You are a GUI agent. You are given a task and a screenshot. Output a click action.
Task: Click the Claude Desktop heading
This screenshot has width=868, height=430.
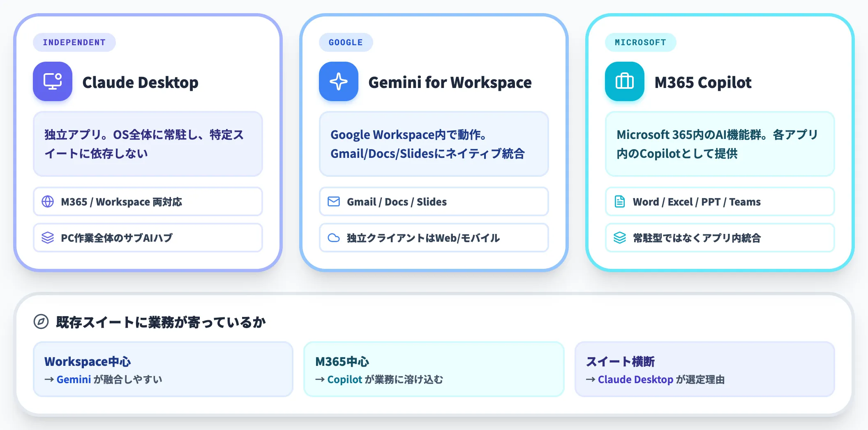pyautogui.click(x=141, y=82)
